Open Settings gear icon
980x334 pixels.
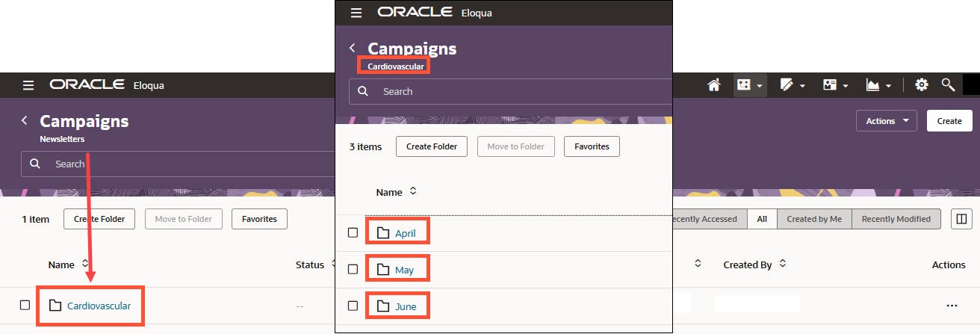click(x=922, y=85)
